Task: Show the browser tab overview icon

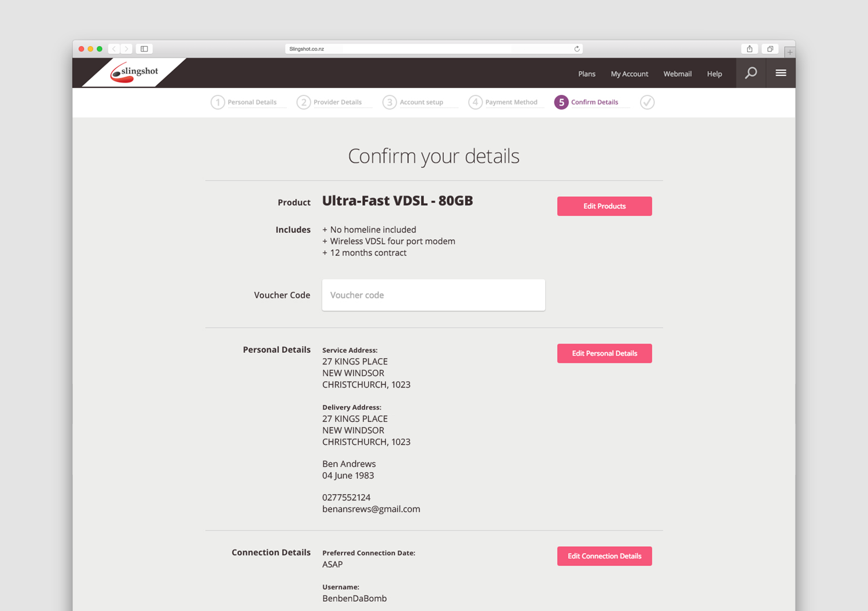Action: click(770, 49)
